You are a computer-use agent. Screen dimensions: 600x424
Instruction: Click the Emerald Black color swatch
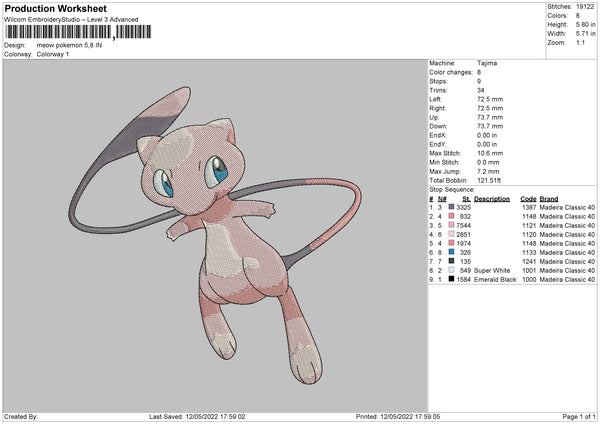point(451,279)
